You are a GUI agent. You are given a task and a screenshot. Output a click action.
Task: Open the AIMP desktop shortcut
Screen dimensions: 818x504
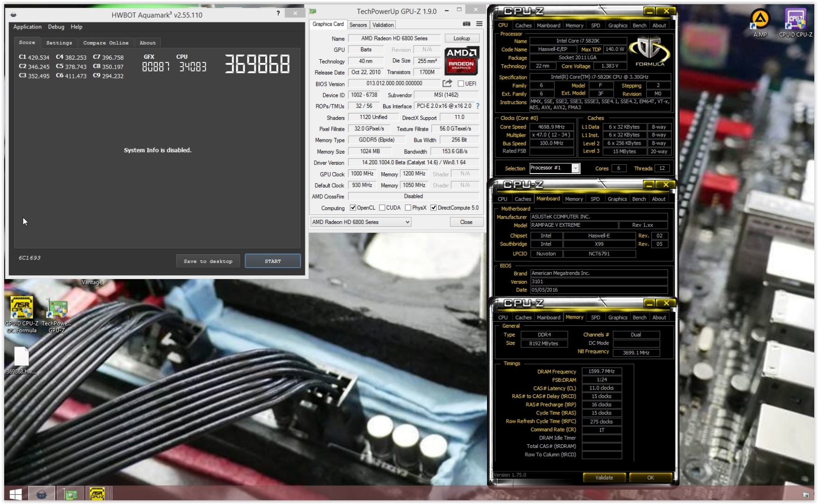(760, 23)
